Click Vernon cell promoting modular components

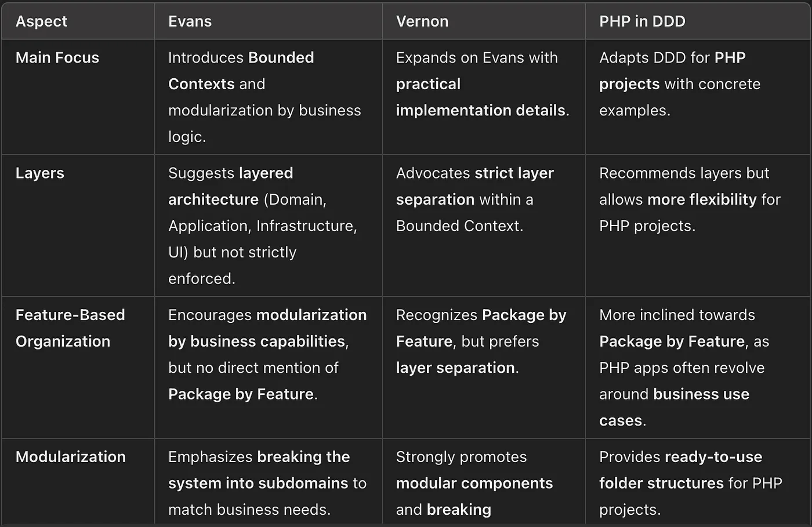click(483, 482)
